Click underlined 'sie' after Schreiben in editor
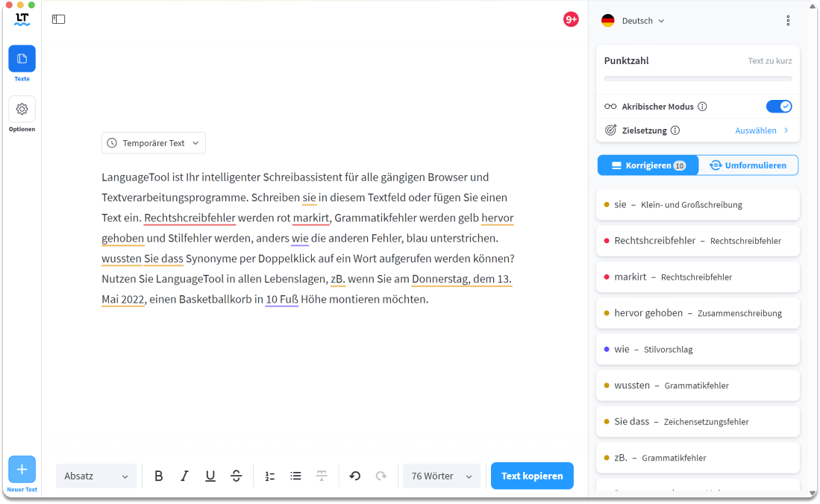This screenshot has width=820, height=504. click(309, 197)
